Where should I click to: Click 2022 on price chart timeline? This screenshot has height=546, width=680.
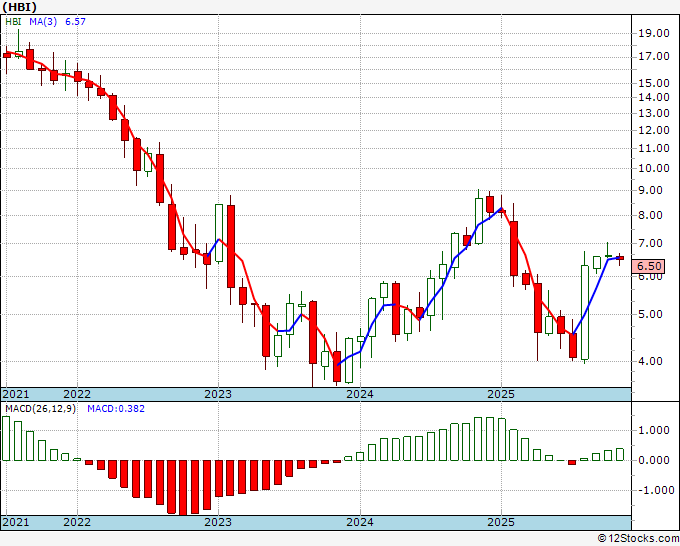pos(77,394)
